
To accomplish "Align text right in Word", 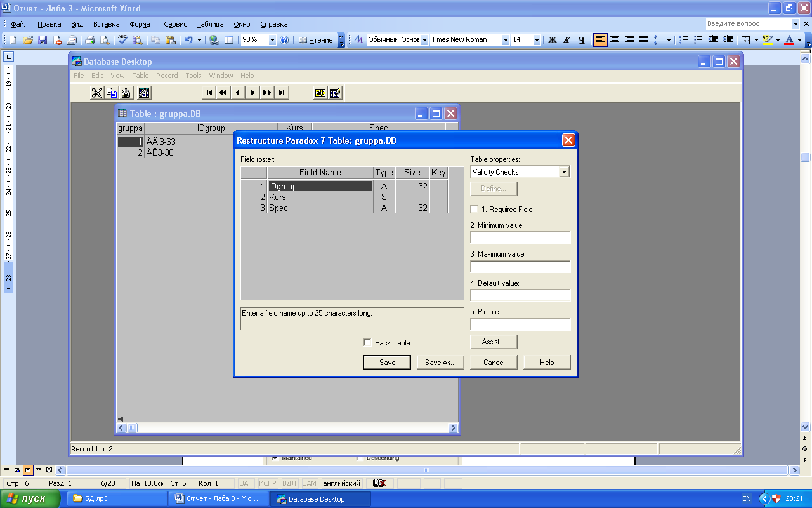I will click(x=629, y=40).
